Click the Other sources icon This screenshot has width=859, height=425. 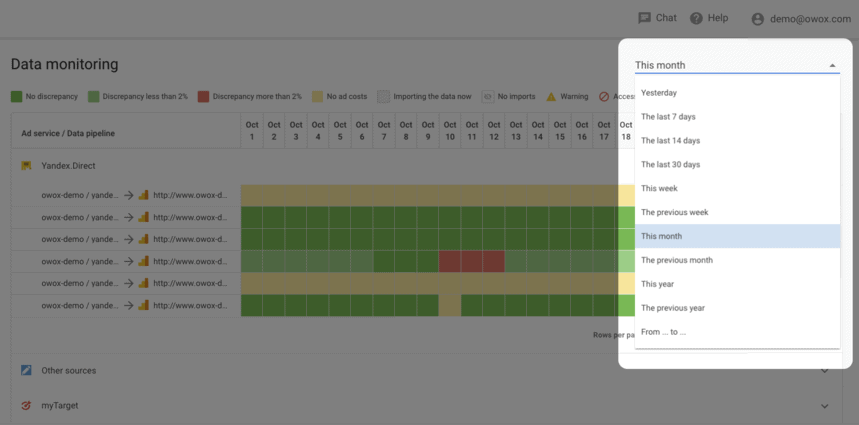[27, 370]
